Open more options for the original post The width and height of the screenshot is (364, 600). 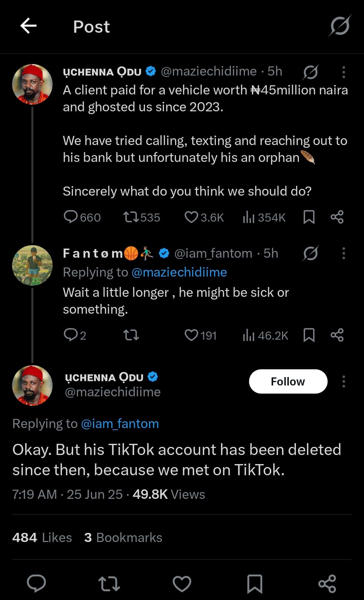point(343,72)
